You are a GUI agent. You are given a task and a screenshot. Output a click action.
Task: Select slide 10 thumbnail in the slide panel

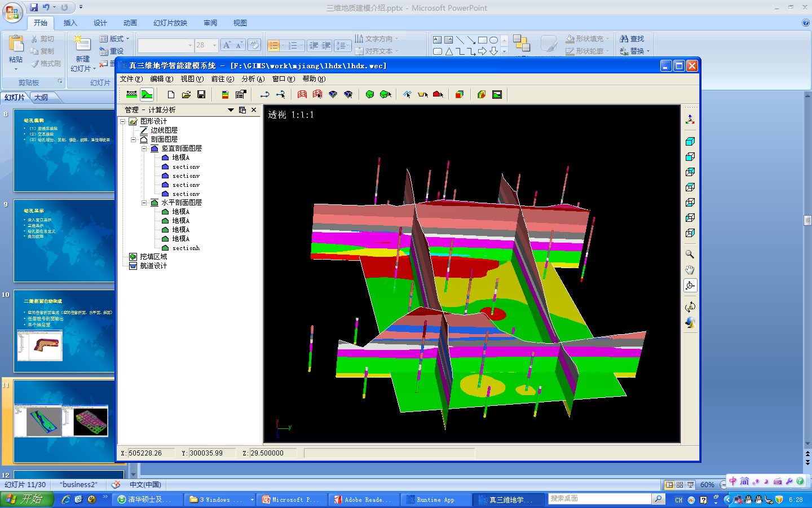point(64,331)
